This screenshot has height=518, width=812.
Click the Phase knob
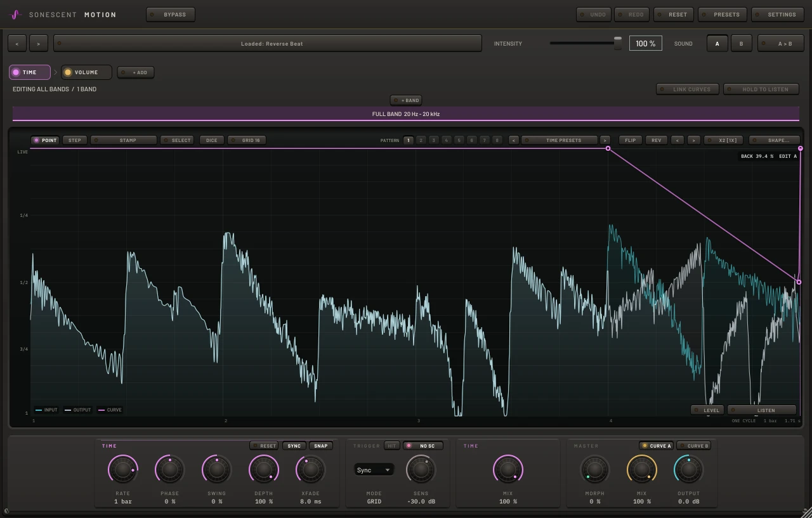[169, 470]
